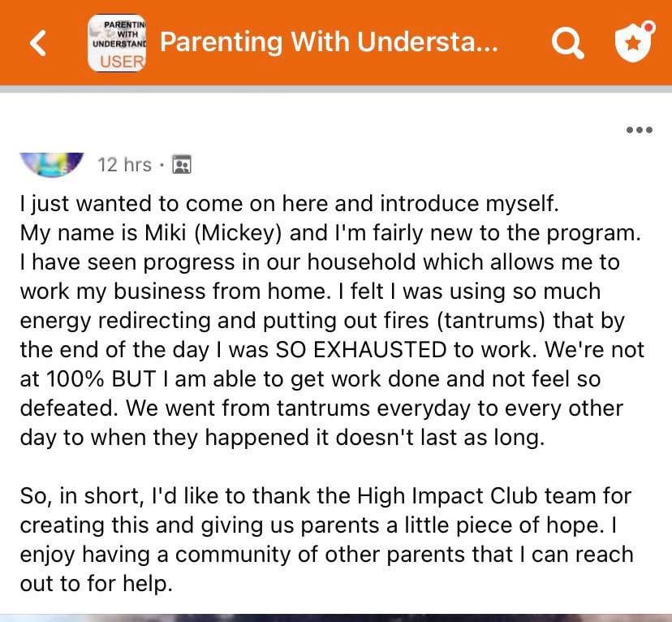
Task: Tap the back arrow in header
Action: pos(37,43)
